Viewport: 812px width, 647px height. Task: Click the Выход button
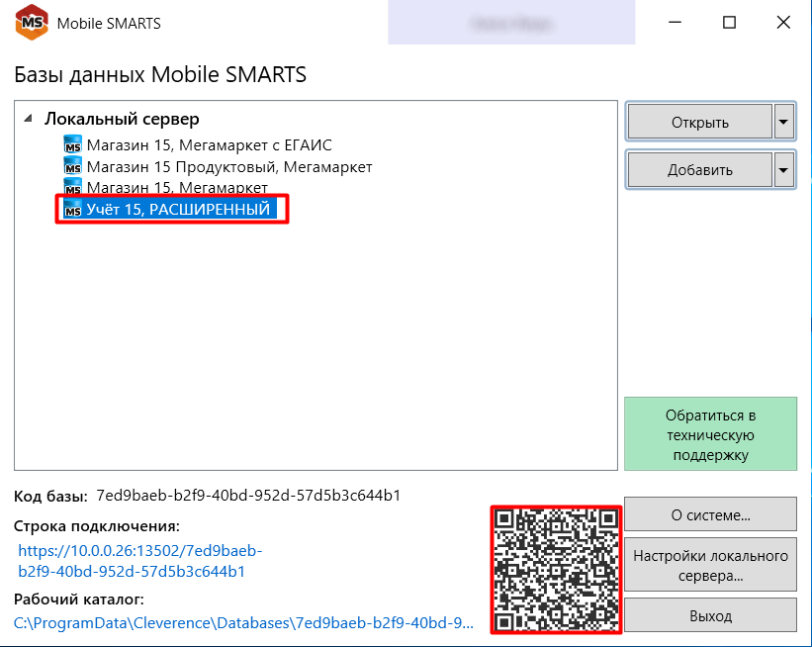pos(710,615)
